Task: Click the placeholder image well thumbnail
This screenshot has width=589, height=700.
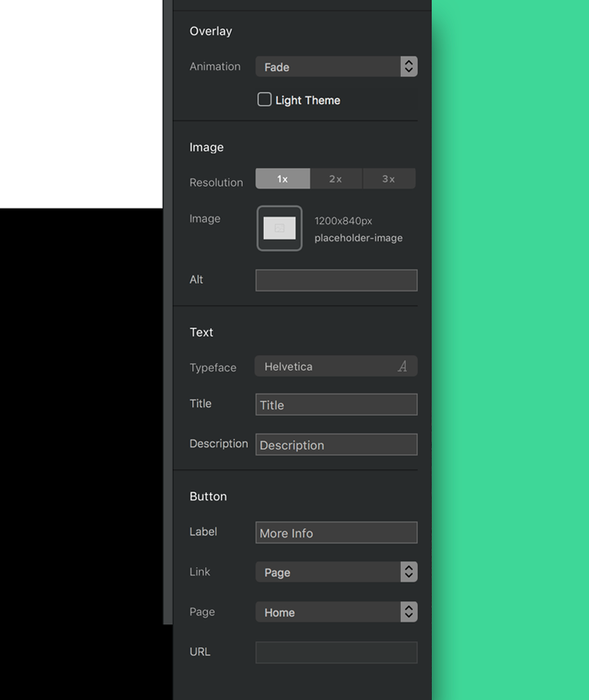Action: coord(279,228)
